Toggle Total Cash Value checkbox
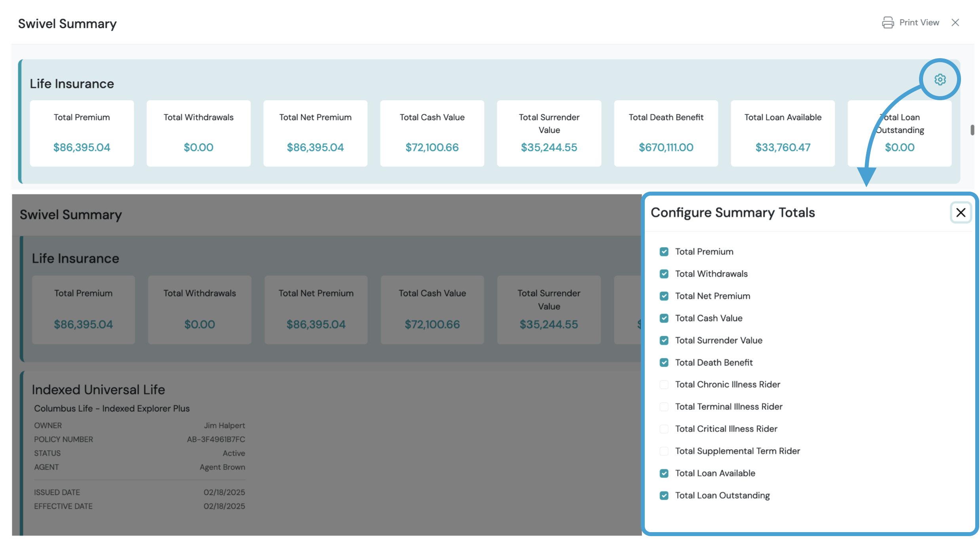The height and width of the screenshot is (544, 980). [664, 318]
